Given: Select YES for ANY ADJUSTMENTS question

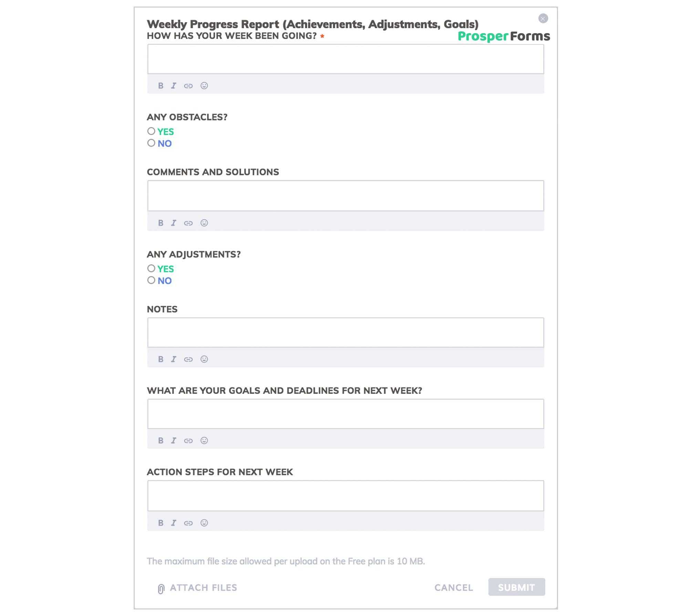Looking at the screenshot, I should pyautogui.click(x=151, y=269).
